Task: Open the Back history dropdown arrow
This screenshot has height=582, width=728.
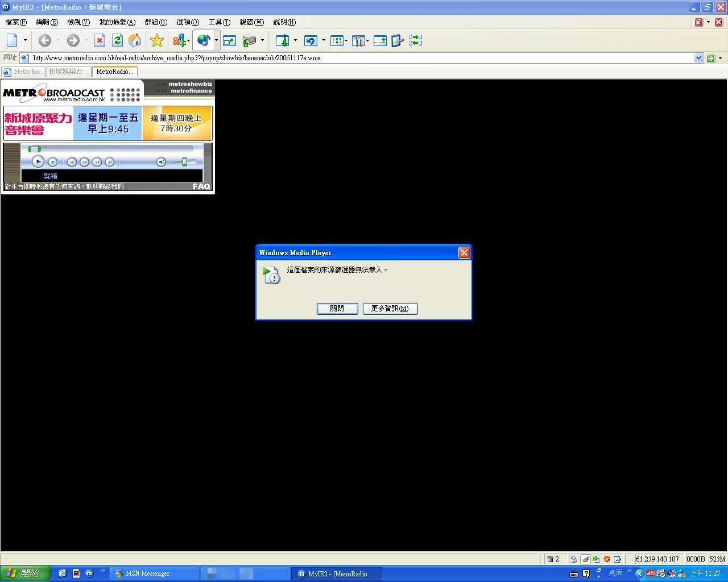Action: [x=58, y=40]
